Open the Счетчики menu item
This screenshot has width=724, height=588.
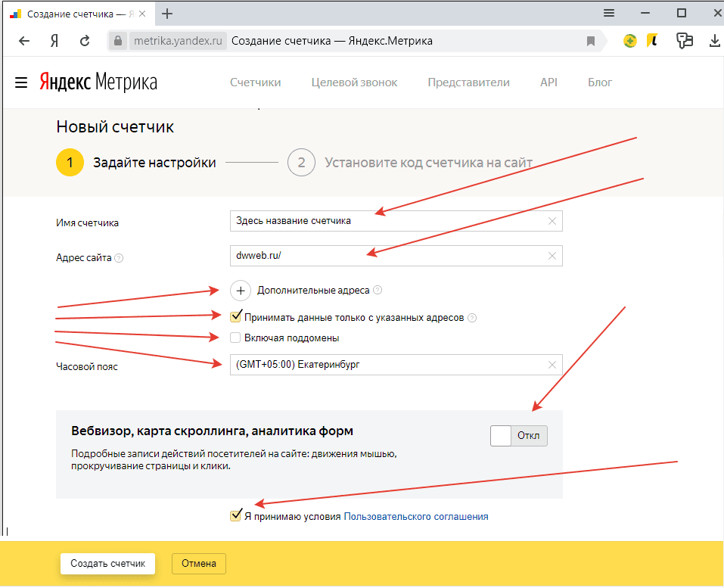click(x=256, y=82)
